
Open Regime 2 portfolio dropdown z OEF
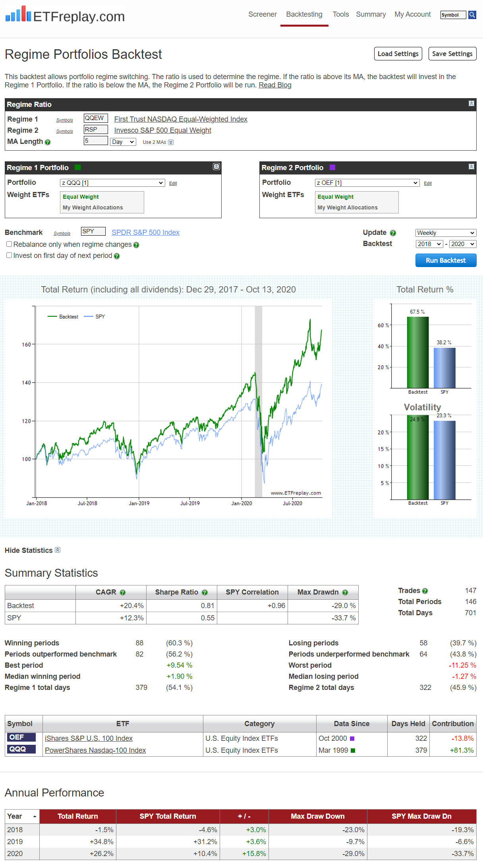tap(367, 183)
